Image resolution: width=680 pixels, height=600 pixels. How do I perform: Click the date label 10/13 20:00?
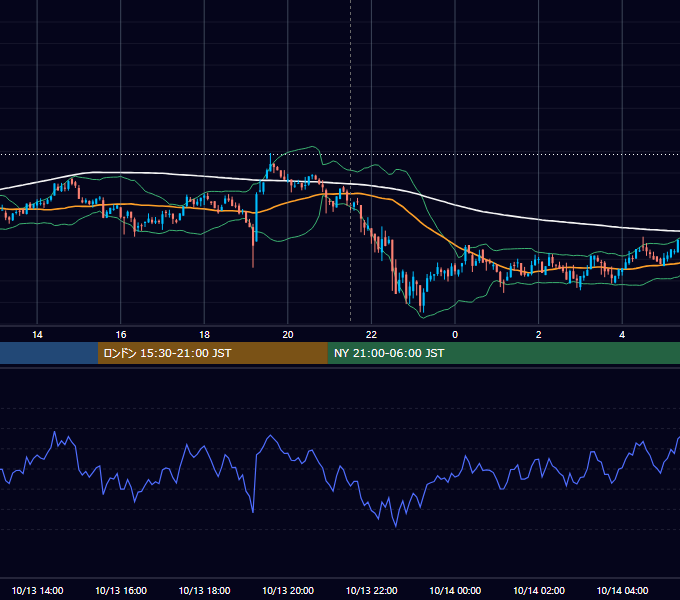[x=288, y=590]
